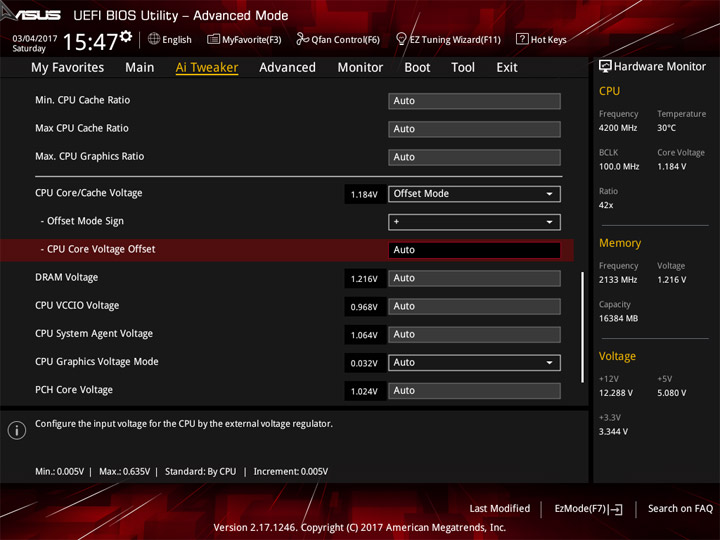Click the CPU Core Voltage Offset field

pos(474,250)
